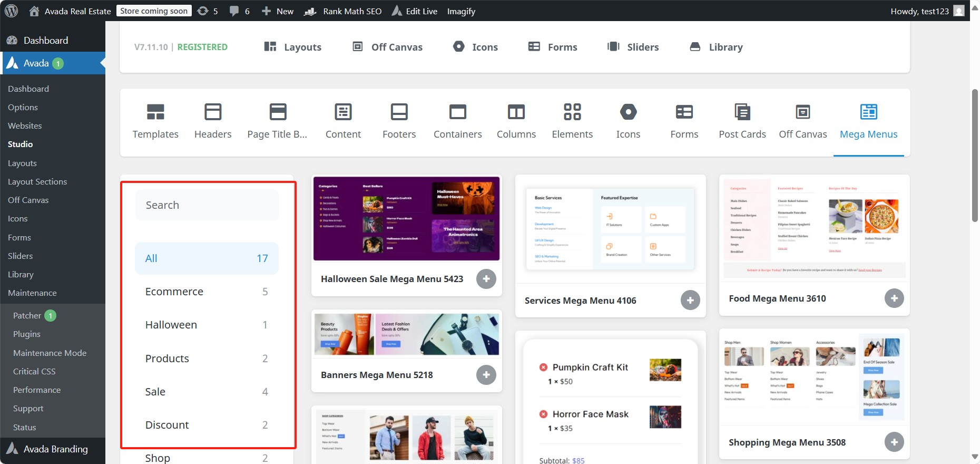Choose the Containers studio icon

click(457, 112)
